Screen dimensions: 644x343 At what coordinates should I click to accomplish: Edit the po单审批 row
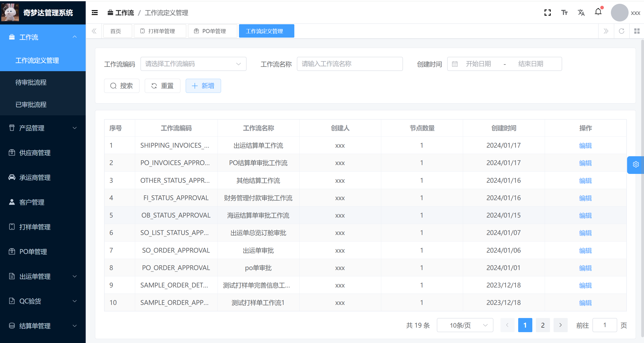point(585,268)
